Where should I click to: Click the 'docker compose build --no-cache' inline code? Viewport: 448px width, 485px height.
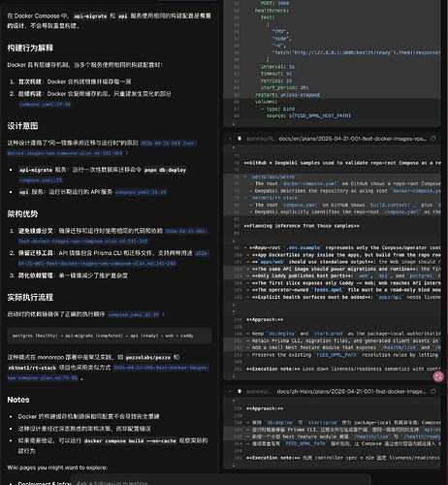coord(130,441)
